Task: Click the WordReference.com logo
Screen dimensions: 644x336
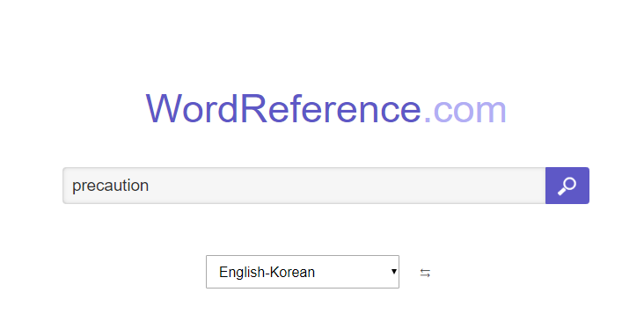Action: (x=326, y=109)
